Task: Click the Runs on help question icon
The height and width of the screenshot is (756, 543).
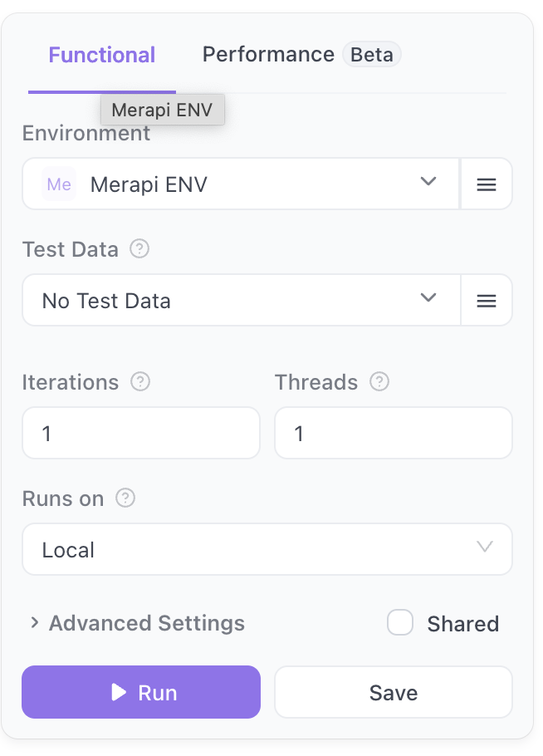Action: point(125,498)
